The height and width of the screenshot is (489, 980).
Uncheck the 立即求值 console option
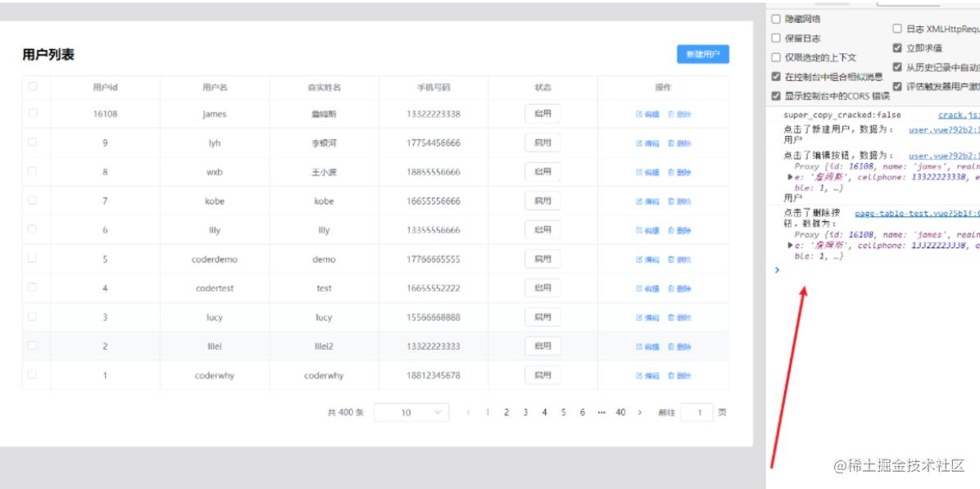tap(897, 48)
